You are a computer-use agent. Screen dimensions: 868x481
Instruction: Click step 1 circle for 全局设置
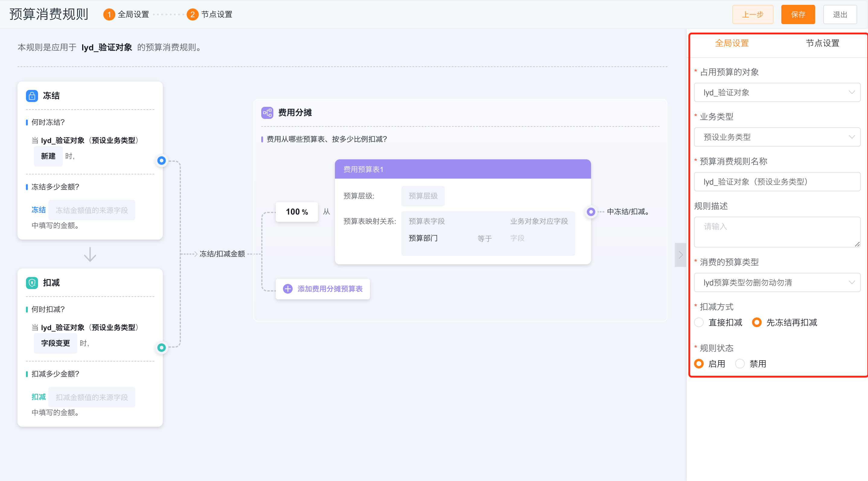click(109, 14)
